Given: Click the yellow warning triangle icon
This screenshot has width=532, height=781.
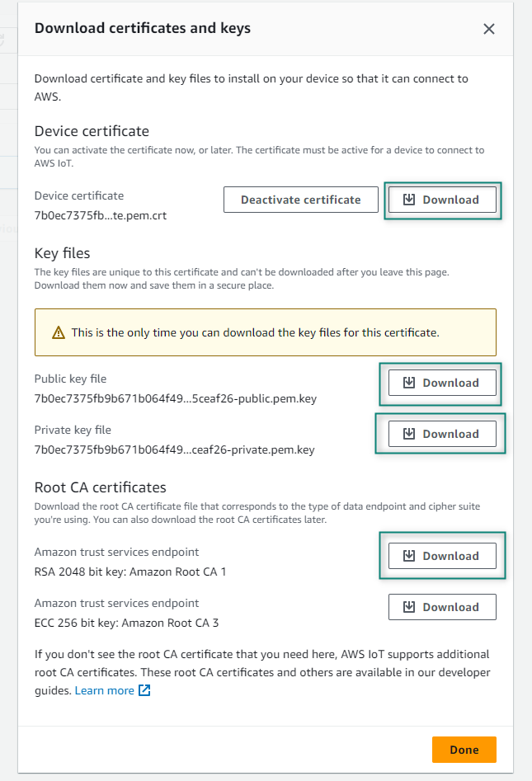Looking at the screenshot, I should click(x=58, y=333).
